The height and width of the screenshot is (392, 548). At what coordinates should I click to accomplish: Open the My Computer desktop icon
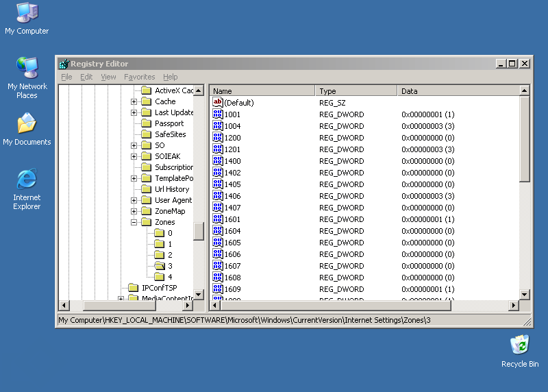[x=27, y=19]
